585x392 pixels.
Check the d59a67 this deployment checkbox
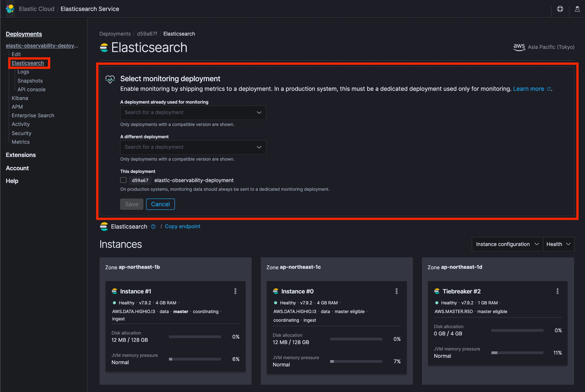[123, 180]
